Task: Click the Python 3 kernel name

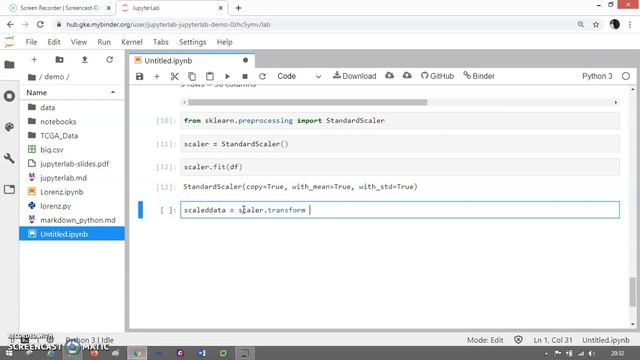Action: click(x=597, y=76)
